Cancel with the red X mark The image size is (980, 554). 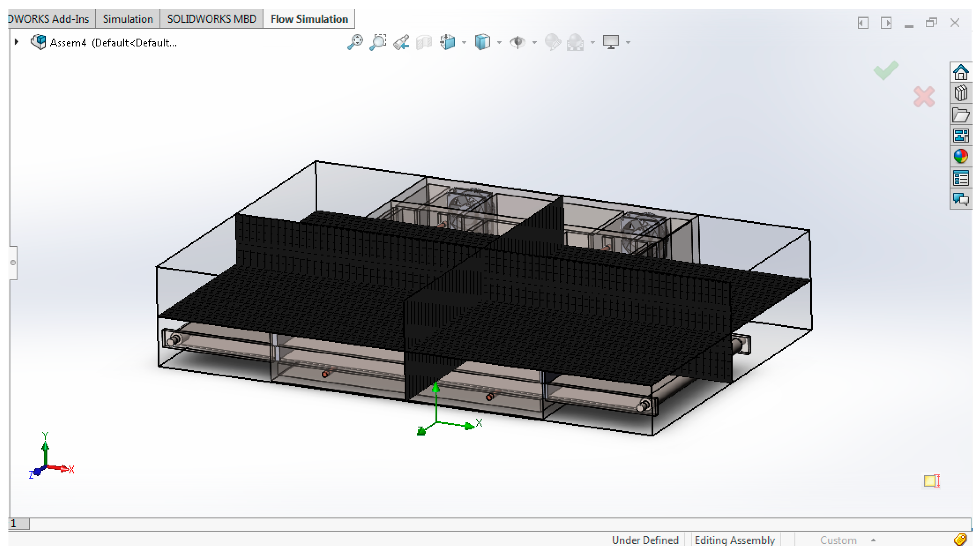(x=924, y=97)
